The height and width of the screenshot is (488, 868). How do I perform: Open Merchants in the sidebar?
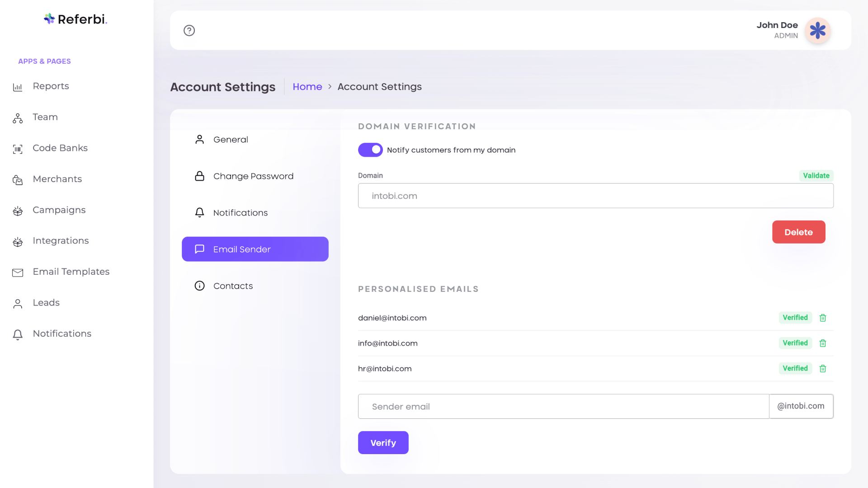click(57, 179)
